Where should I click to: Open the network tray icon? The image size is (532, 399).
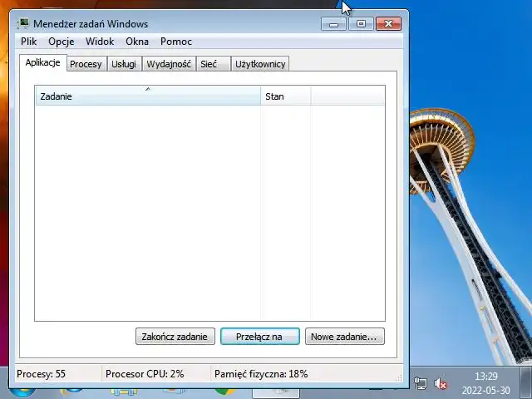[421, 384]
